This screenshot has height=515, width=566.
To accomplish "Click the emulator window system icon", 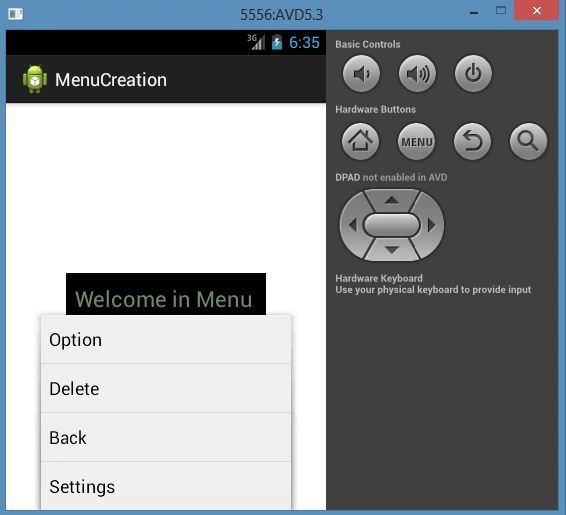I will pos(16,14).
